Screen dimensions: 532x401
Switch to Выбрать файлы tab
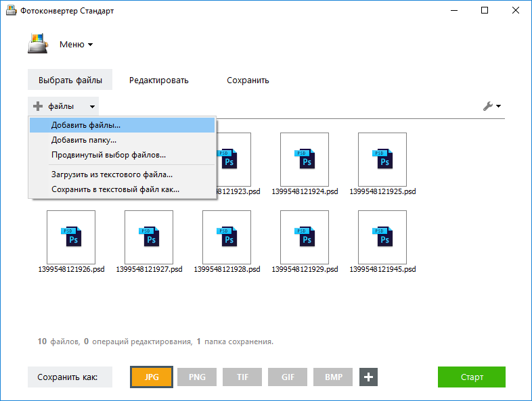click(70, 80)
